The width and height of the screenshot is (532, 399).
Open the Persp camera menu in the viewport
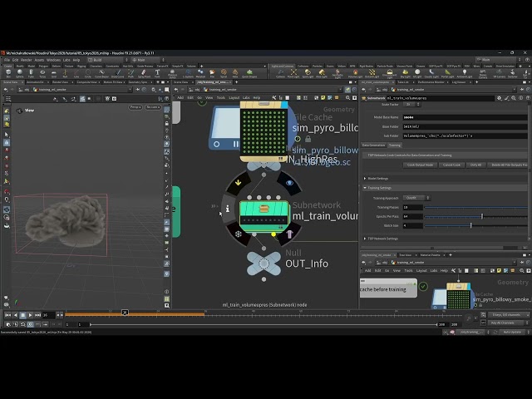135,107
